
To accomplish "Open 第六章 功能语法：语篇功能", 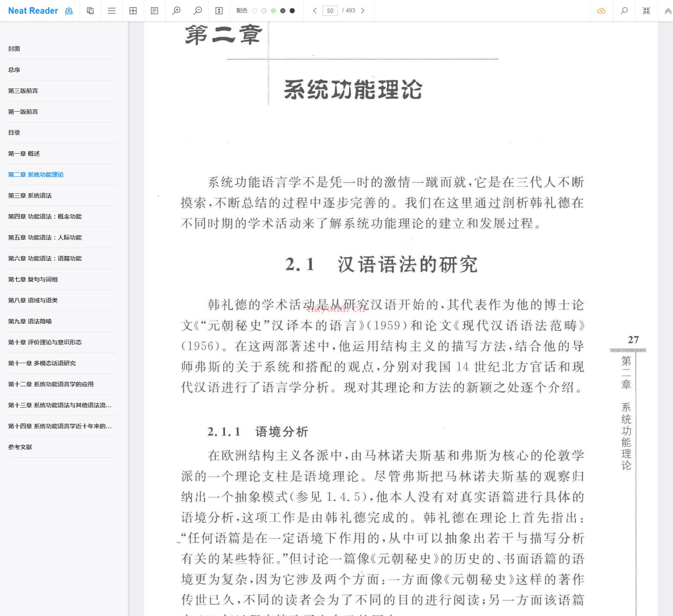I will coord(62,258).
